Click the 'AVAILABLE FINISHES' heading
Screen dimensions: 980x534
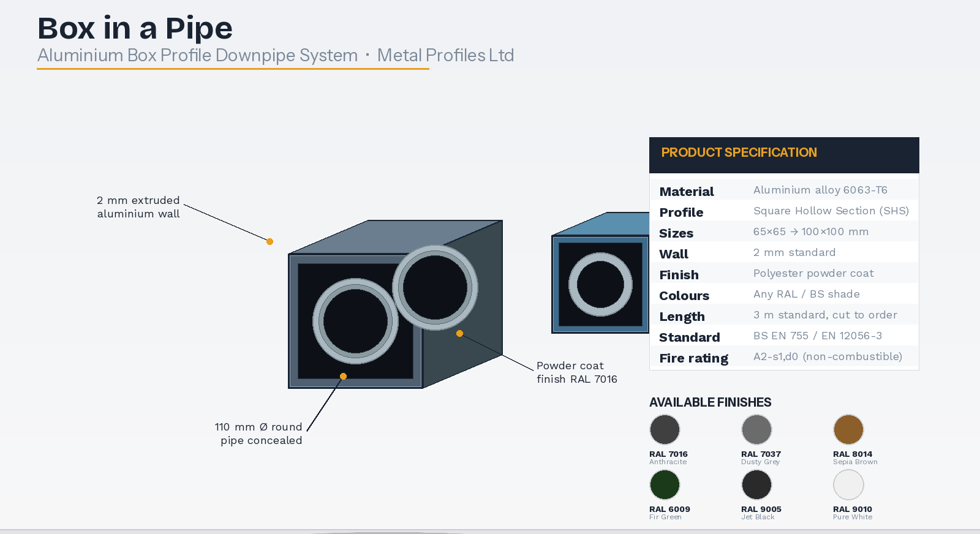[x=710, y=402]
